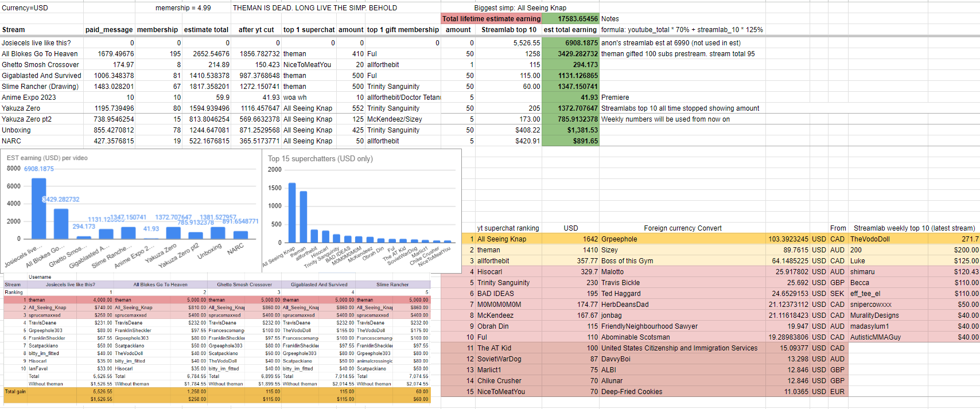The width and height of the screenshot is (980, 409).
Task: Select the "EST earning (USD) per video" chart title
Action: (x=47, y=158)
